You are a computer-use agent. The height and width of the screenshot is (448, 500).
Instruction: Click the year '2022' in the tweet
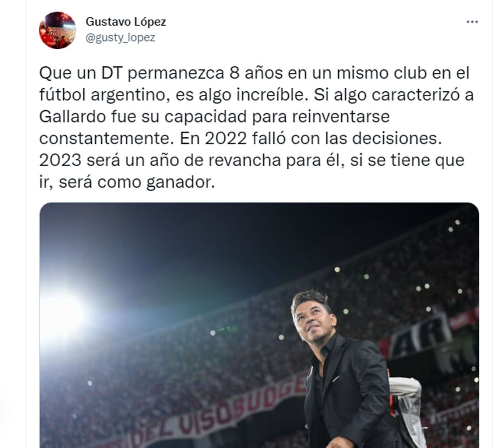point(225,139)
